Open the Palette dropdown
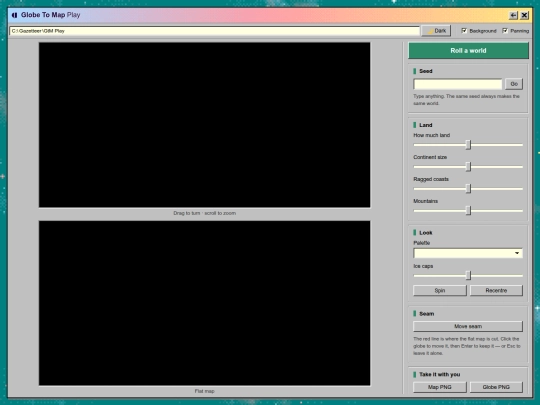The width and height of the screenshot is (540, 405). (468, 253)
